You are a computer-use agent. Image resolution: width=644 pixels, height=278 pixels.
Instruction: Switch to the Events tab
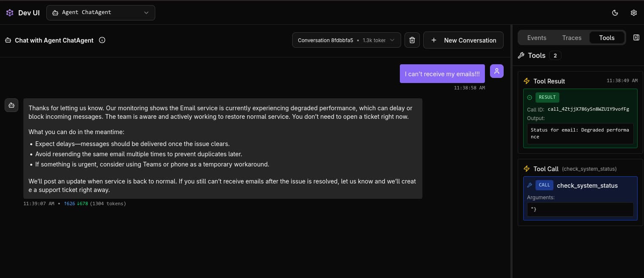[536, 37]
